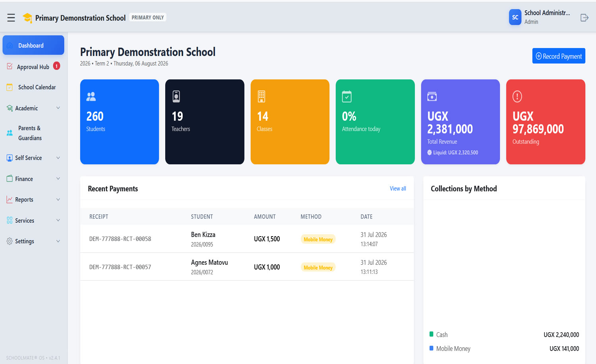Click the Parents & Guardians people icon
596x364 pixels.
pyautogui.click(x=10, y=133)
